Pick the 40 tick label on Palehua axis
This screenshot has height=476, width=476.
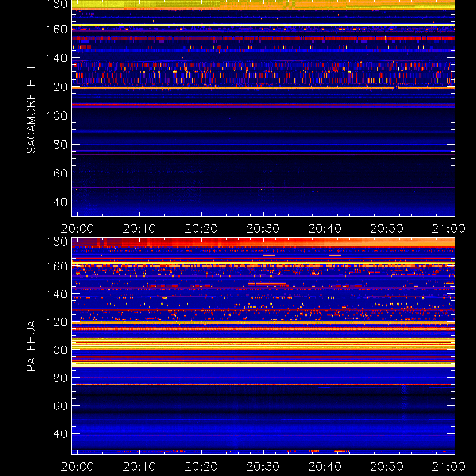click(x=60, y=434)
